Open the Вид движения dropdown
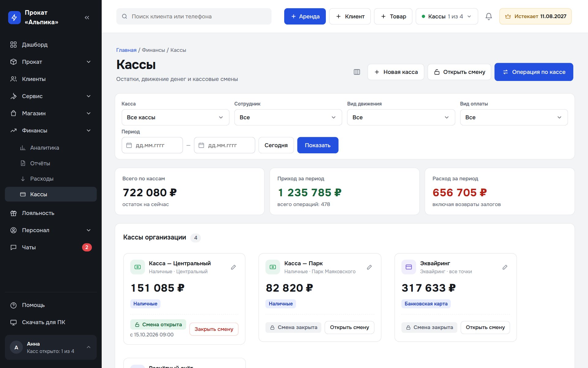Viewport: 588px width, 368px height. tap(401, 117)
